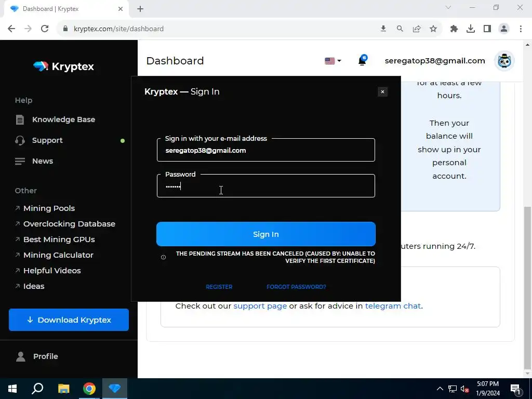Click account email seregatop38@gmail.com in header
Viewport: 532px width, 399px height.
coord(435,61)
